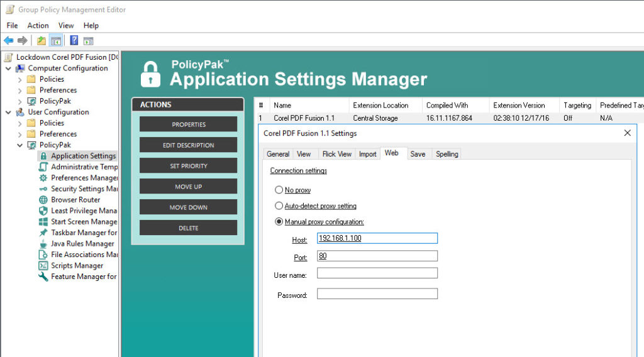This screenshot has width=644, height=357.
Task: Open the Help question mark toolbar icon
Action: [74, 40]
